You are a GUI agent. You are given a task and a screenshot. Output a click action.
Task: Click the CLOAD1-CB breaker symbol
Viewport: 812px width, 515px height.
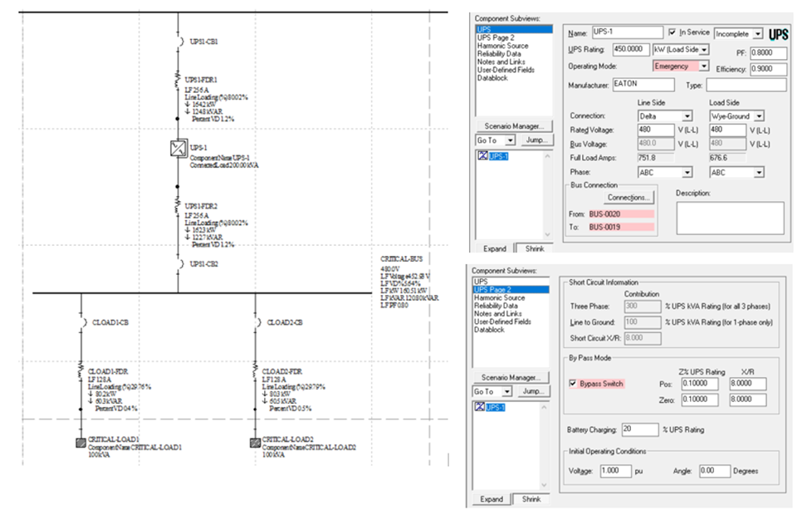(x=81, y=321)
